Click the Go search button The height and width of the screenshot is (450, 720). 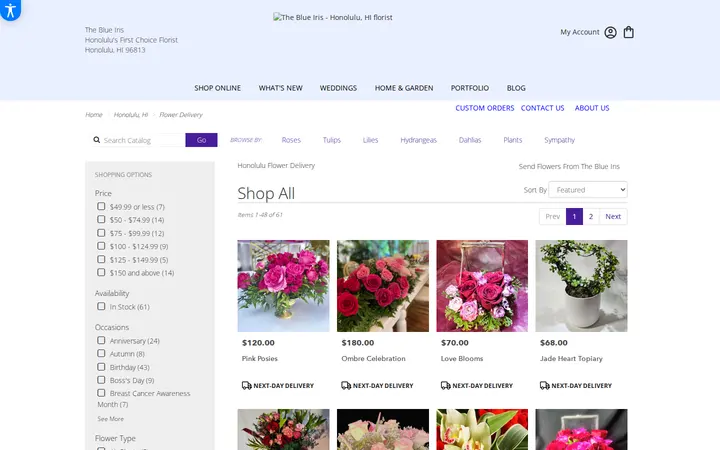click(201, 140)
